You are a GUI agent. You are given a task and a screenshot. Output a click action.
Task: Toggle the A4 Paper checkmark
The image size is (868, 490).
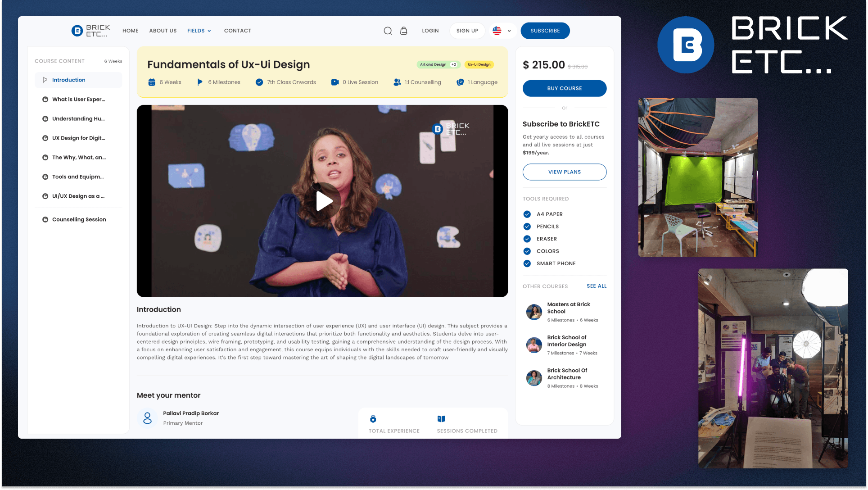(527, 214)
